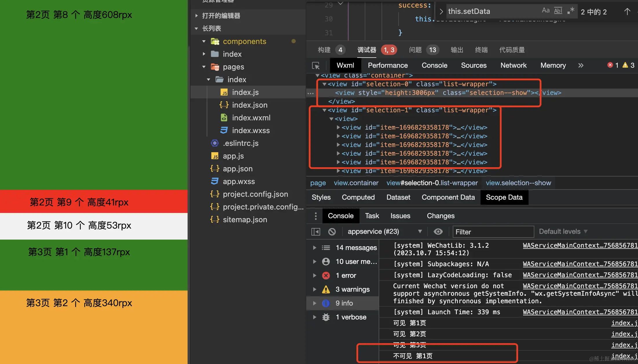Click the clear console icon
Image resolution: width=638 pixels, height=364 pixels.
332,232
